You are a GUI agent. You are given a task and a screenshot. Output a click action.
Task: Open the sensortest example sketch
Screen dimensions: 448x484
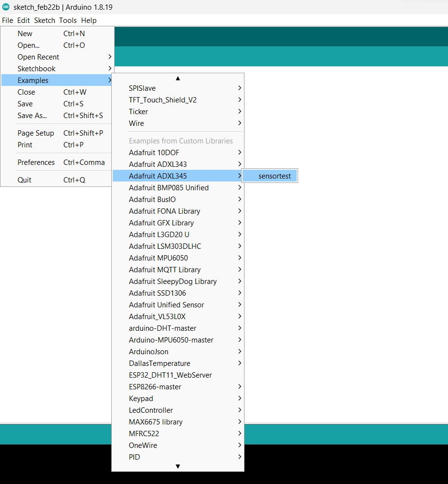point(274,176)
